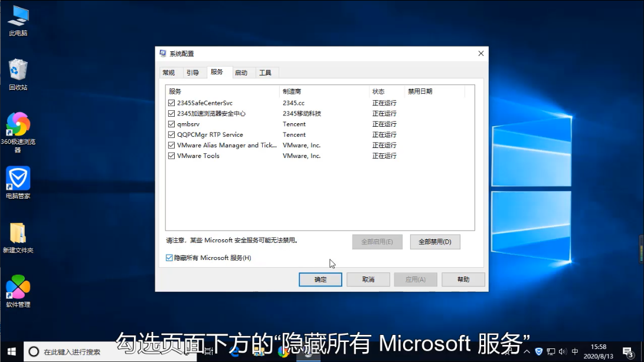Uncheck the qmbsrv service checkbox
The width and height of the screenshot is (644, 362).
coord(172,124)
